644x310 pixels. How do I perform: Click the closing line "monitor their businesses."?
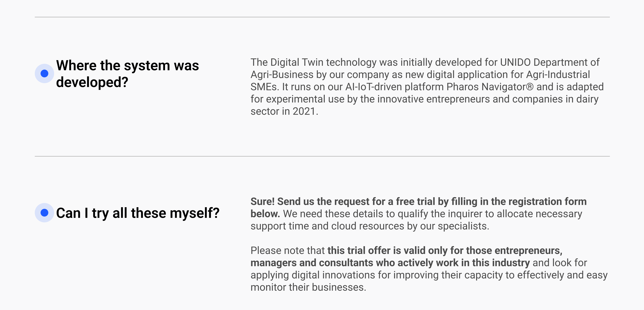pos(308,287)
